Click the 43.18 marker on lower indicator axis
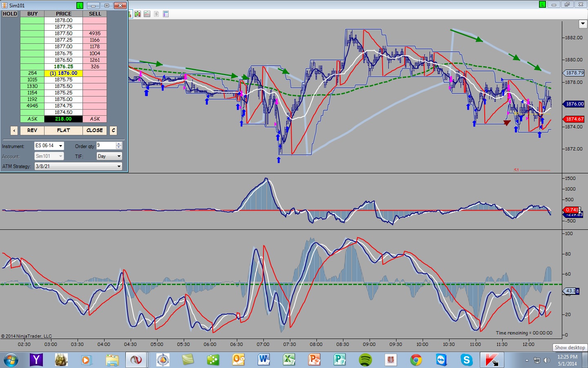Image resolution: width=588 pixels, height=368 pixels. point(572,291)
